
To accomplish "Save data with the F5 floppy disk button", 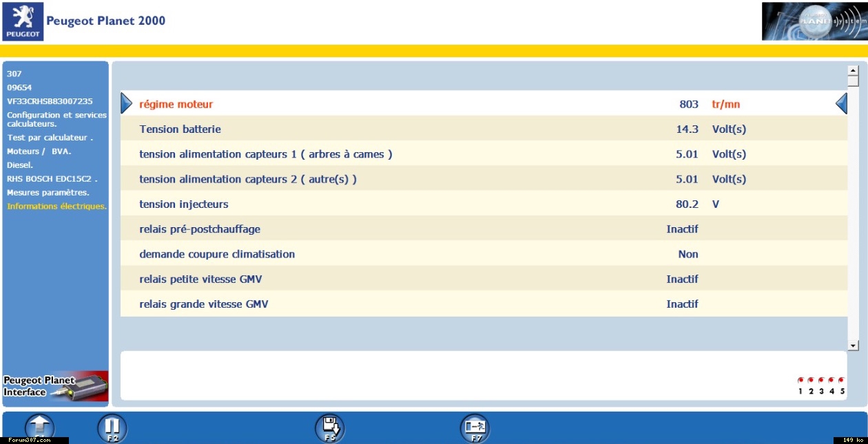I will [x=330, y=427].
